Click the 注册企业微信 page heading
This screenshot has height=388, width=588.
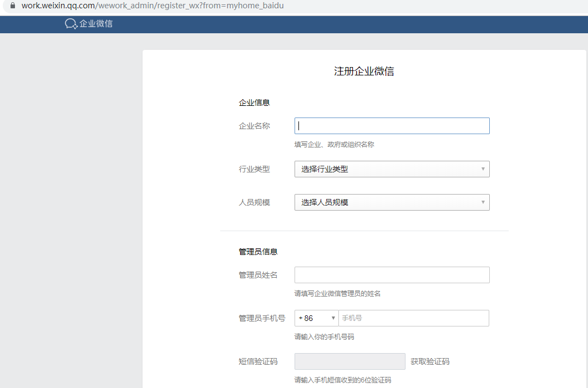(364, 72)
